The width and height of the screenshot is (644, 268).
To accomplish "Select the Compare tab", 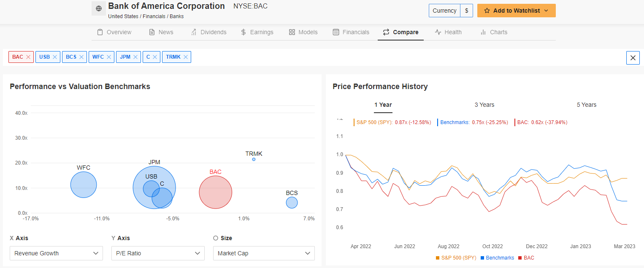I will pyautogui.click(x=400, y=32).
